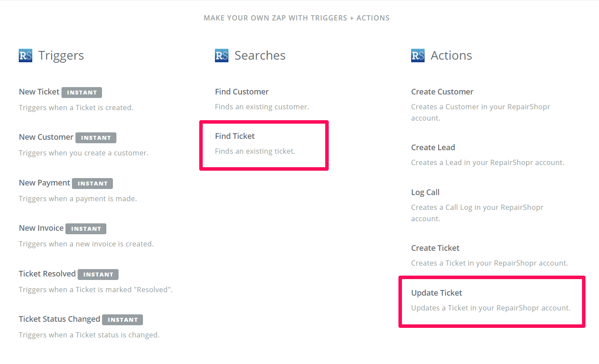
Task: Select the Update Ticket action
Action: click(437, 293)
